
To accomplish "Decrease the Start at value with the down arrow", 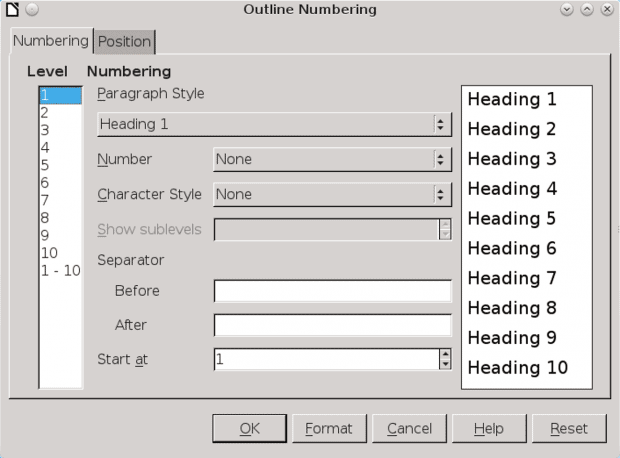I will tap(445, 364).
